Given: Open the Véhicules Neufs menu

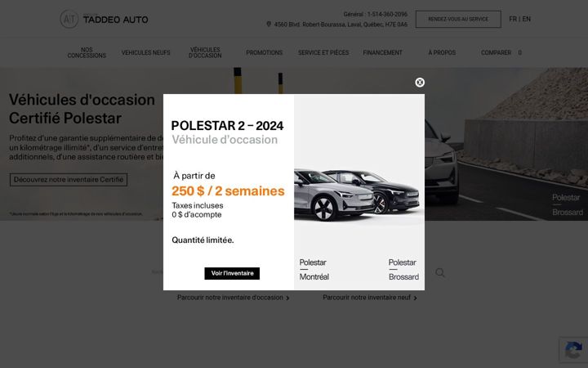Looking at the screenshot, I should pyautogui.click(x=146, y=52).
